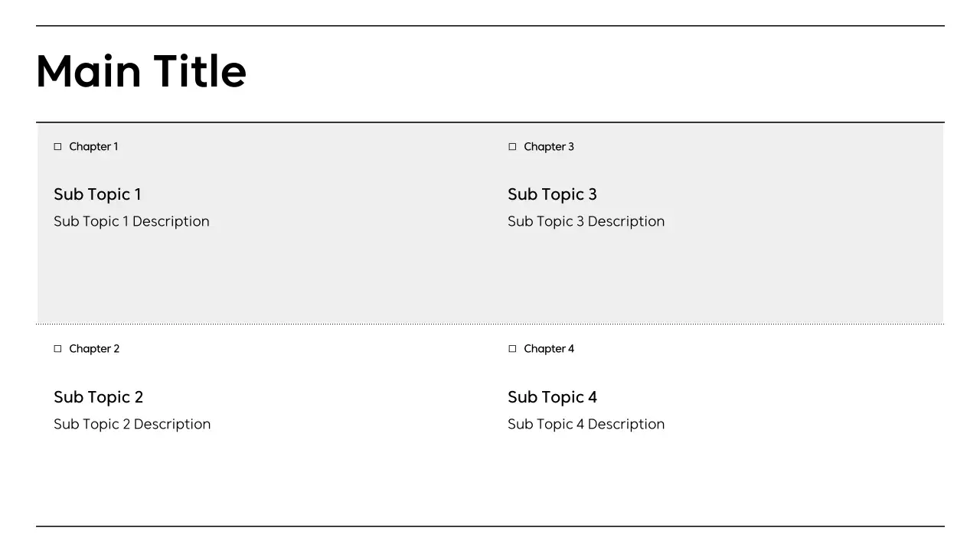Check the square box beside Chapter 1
The width and height of the screenshot is (980, 551).
click(57, 146)
